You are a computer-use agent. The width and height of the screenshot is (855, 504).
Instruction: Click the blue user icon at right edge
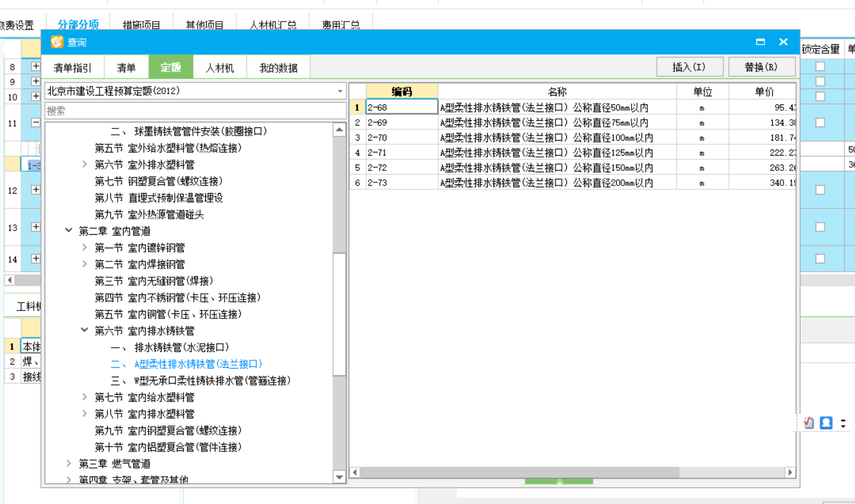click(826, 422)
